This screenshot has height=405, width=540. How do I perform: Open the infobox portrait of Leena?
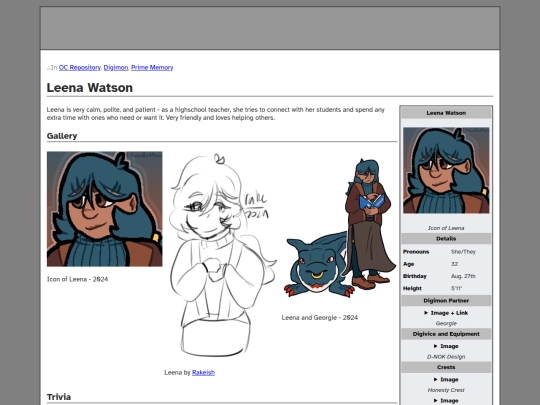point(446,170)
